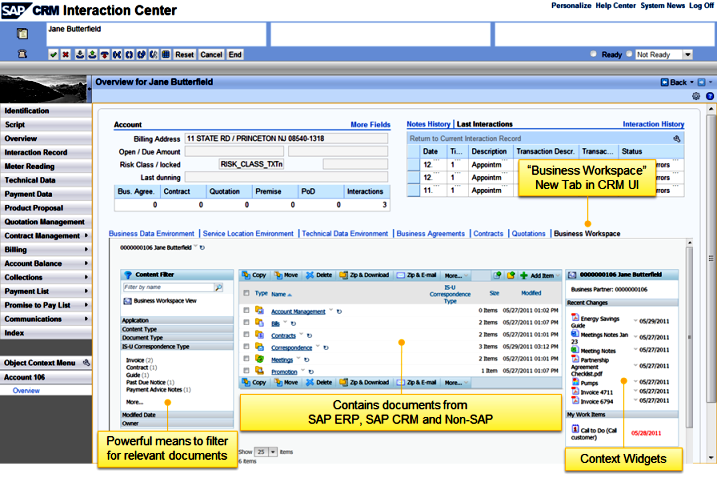Click the Meetings folder icon
The height and width of the screenshot is (478, 717).
259,359
